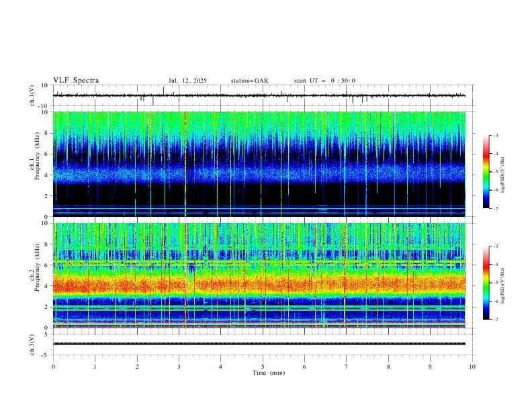
Task: Click the "VLF Spectra" title text
Action: pyautogui.click(x=76, y=81)
